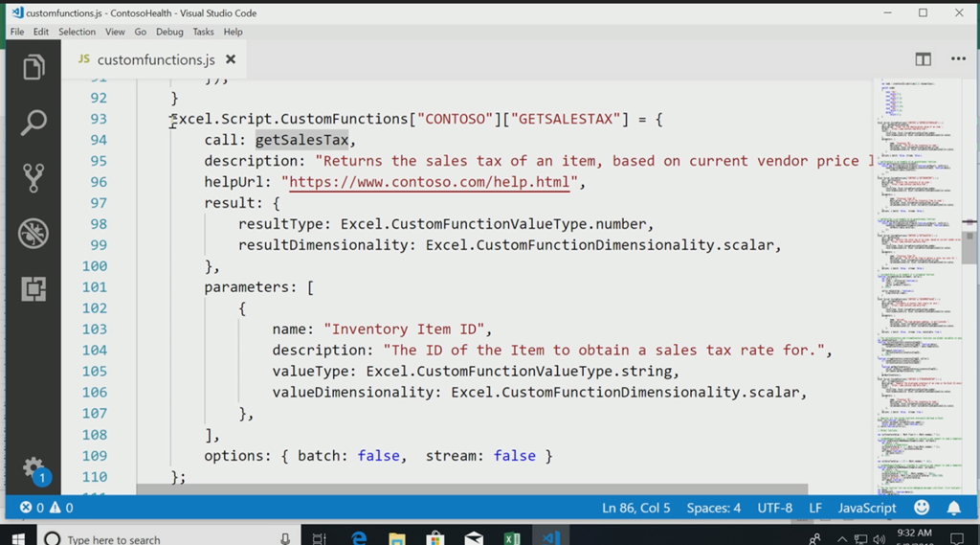Open File Explorer from taskbar
The image size is (980, 545).
[x=397, y=538]
